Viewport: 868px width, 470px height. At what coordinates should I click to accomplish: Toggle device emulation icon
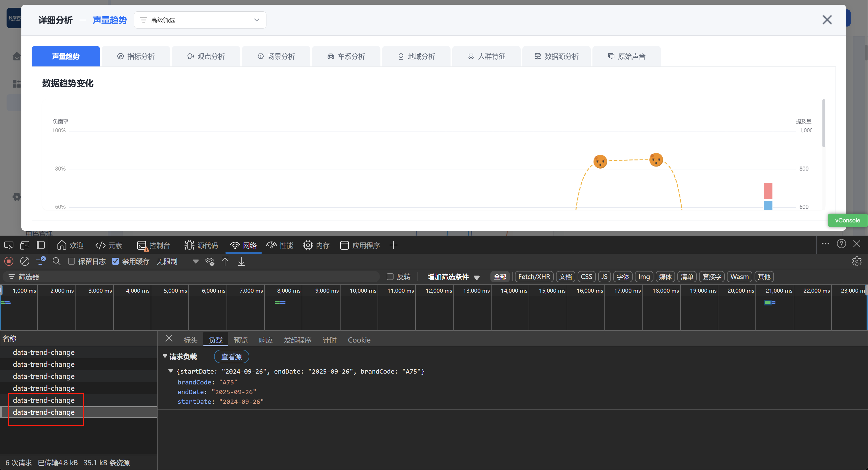coord(25,245)
